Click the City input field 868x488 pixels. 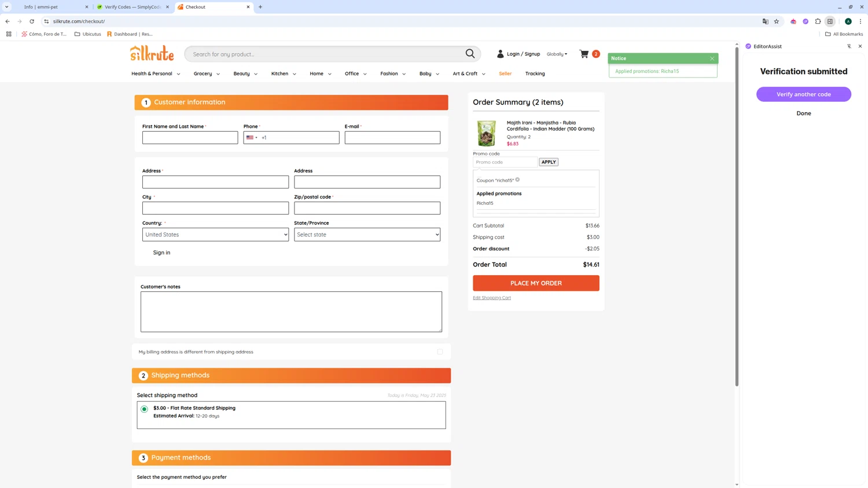[215, 208]
